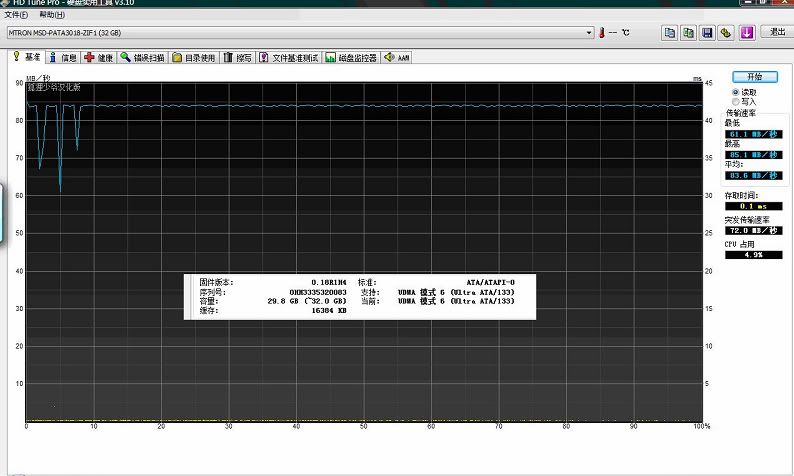Open the 帮助(H) menu
The width and height of the screenshot is (794, 476).
point(52,15)
